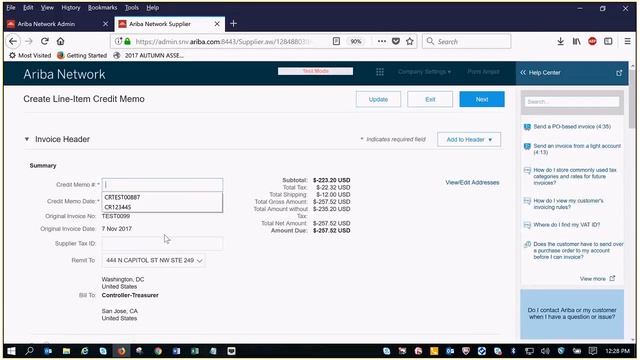Reload the page with the refresh icon

[x=44, y=41]
